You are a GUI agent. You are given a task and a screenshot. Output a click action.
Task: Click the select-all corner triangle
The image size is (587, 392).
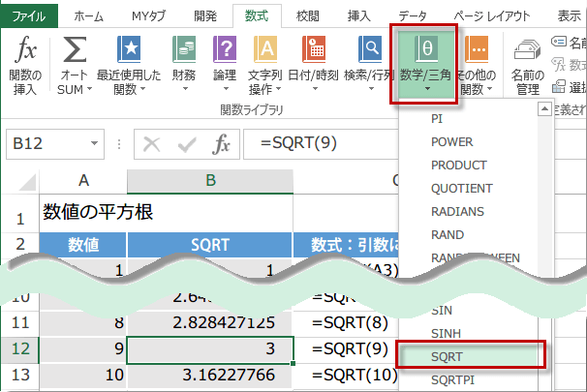point(27,182)
